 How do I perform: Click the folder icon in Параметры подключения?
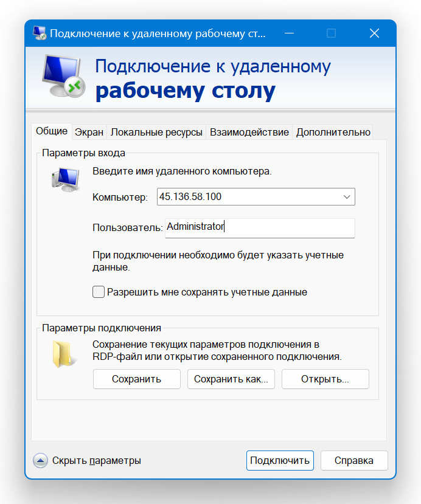click(64, 354)
